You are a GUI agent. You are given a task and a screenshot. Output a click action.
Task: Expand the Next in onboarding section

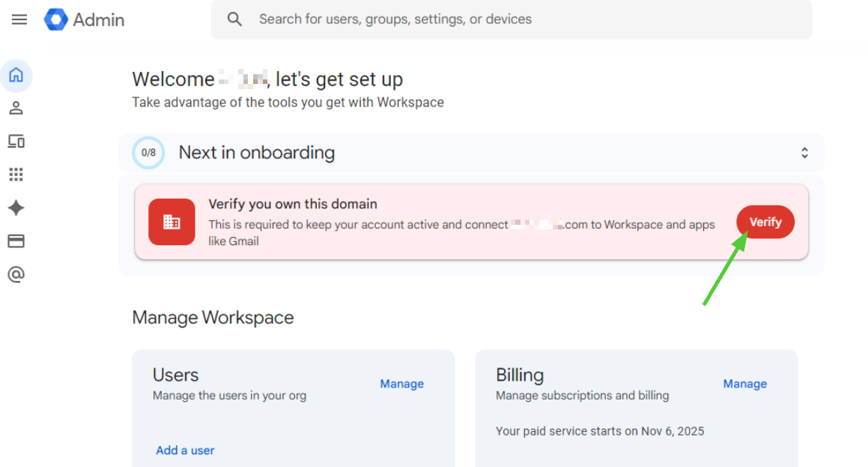tap(804, 153)
